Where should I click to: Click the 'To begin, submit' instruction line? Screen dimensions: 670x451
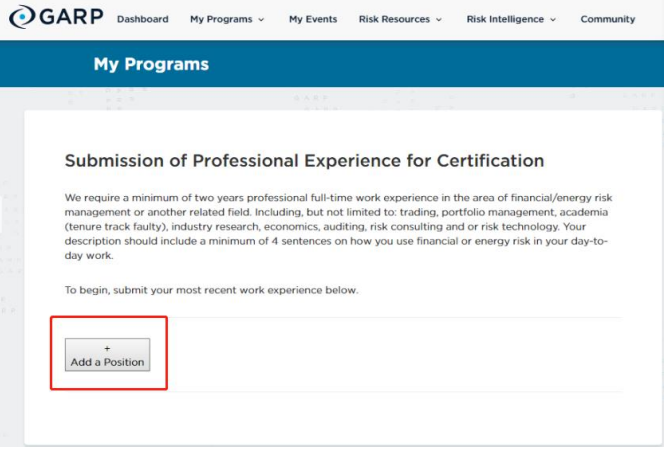pyautogui.click(x=211, y=290)
